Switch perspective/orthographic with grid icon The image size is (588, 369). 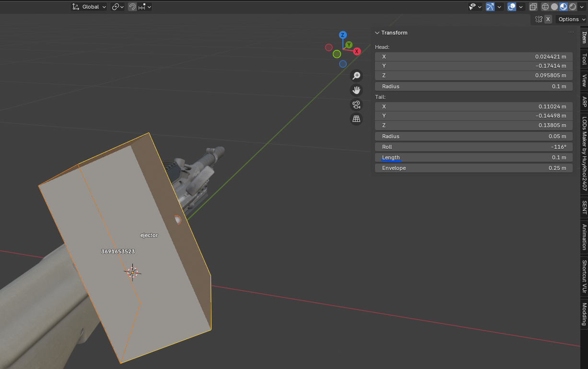pos(356,119)
